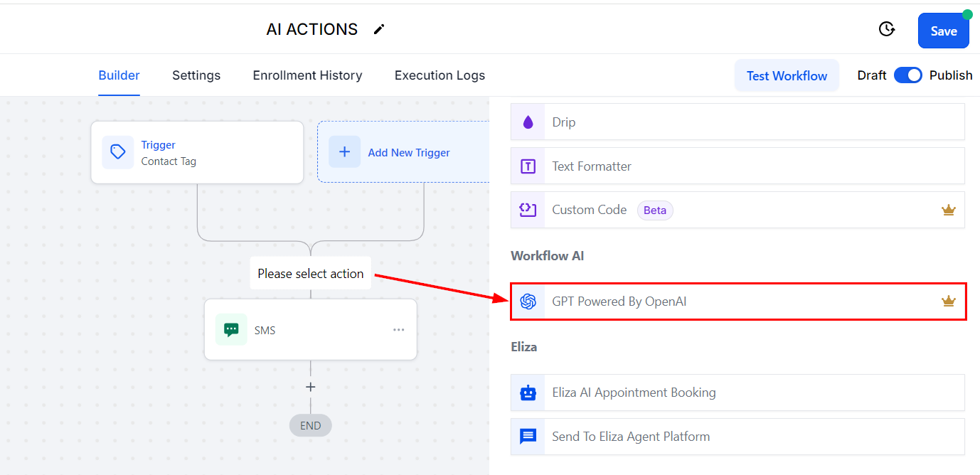
Task: Select the Text Formatter action
Action: [737, 166]
